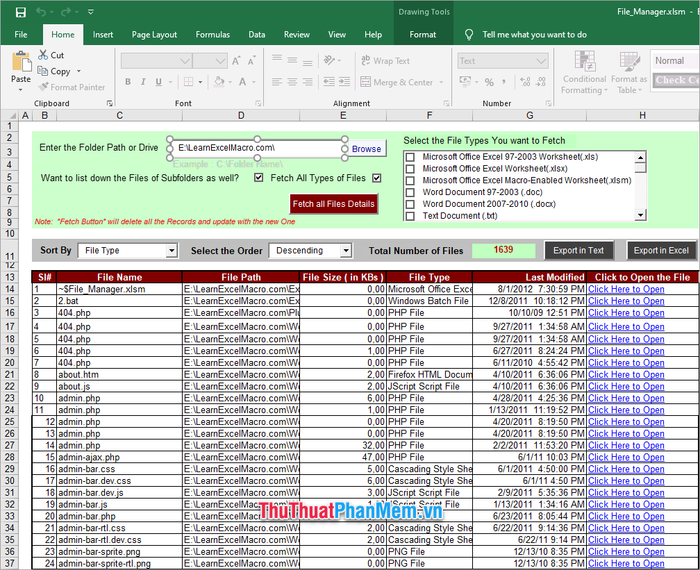700x570 pixels.
Task: Click the folder path input box
Action: pos(260,148)
